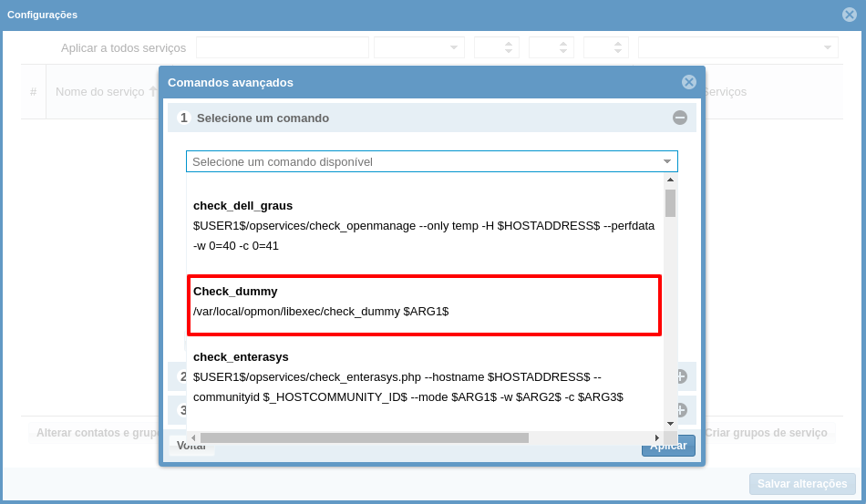
Task: Click the horizontal scrollbar left arrow
Action: click(193, 437)
